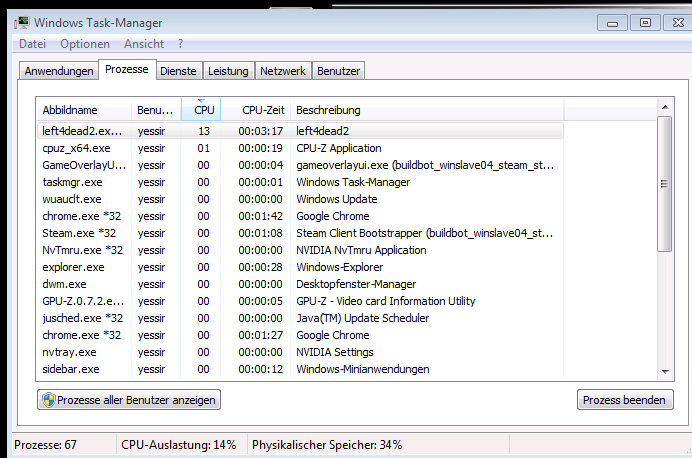The height and width of the screenshot is (458, 692).
Task: Sort by the Abbildname column header
Action: pyautogui.click(x=84, y=110)
